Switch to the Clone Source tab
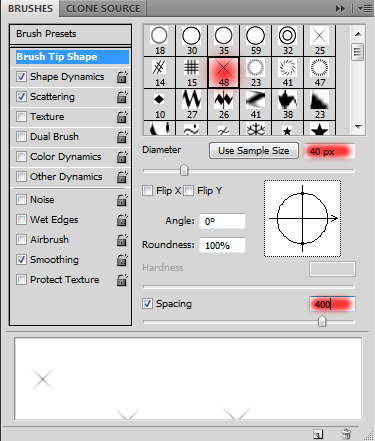Image resolution: width=375 pixels, height=441 pixels. 103,9
